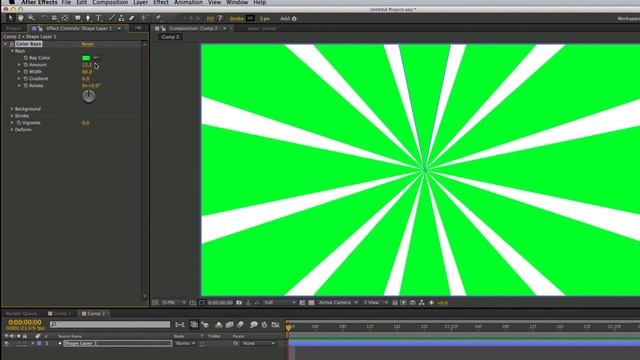Open the File menu
640x360 pixels.
point(66,2)
